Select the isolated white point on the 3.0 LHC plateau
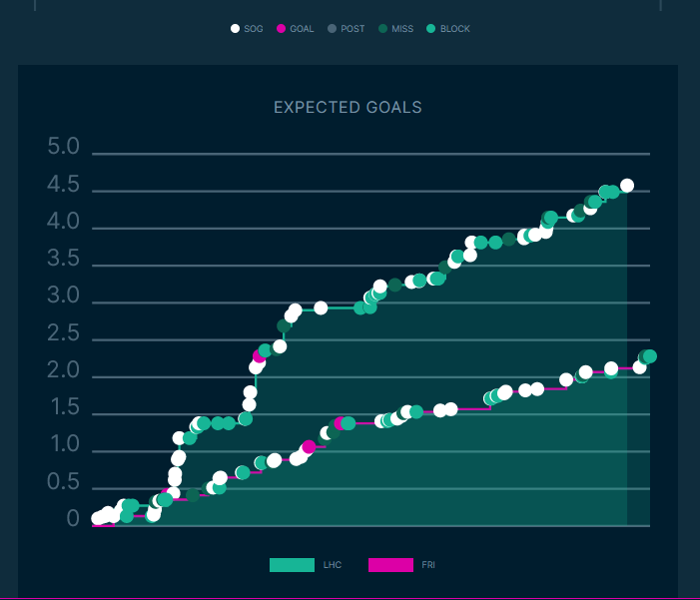The image size is (700, 600). pyautogui.click(x=321, y=307)
